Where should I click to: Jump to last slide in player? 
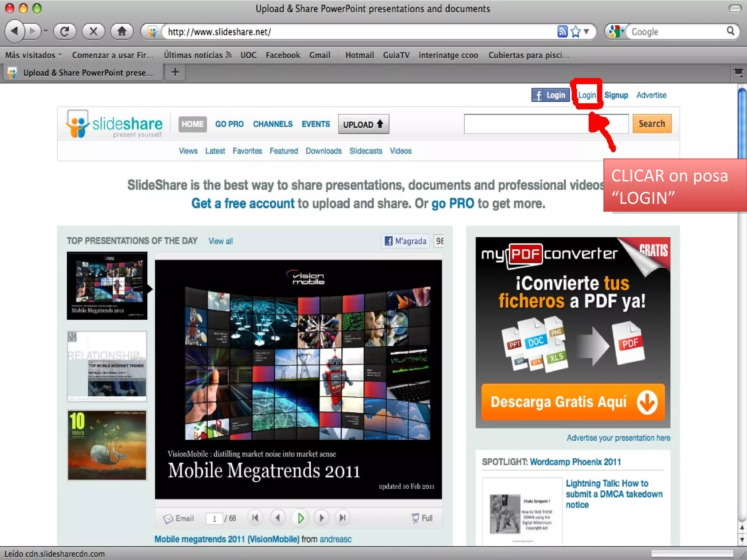point(342,518)
